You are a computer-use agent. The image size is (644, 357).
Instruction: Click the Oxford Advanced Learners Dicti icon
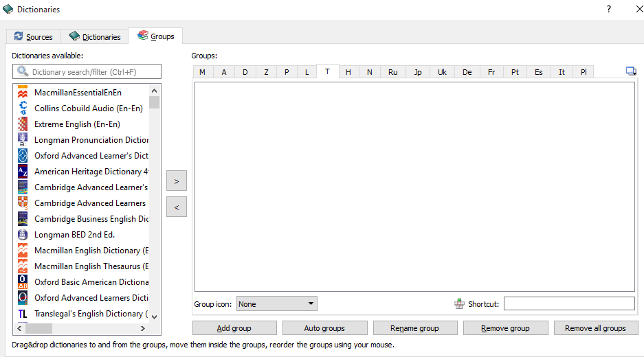pos(23,297)
